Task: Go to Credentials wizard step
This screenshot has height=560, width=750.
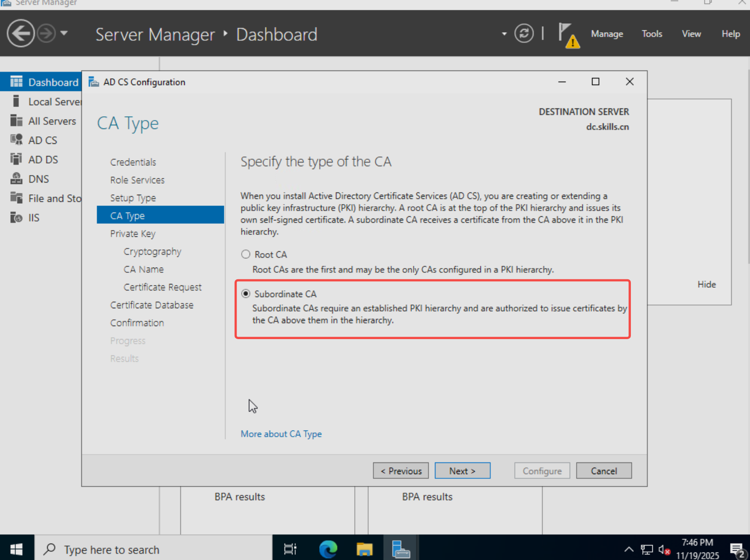Action: [x=133, y=162]
